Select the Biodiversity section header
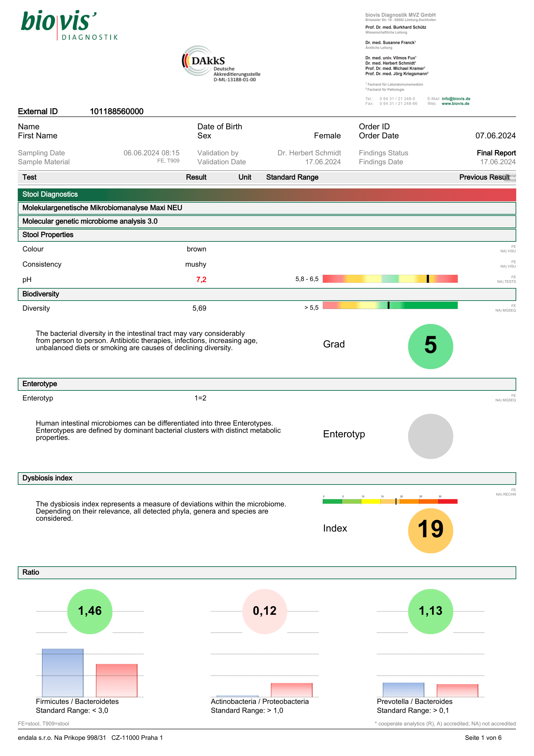This screenshot has width=534, height=756. click(267, 294)
